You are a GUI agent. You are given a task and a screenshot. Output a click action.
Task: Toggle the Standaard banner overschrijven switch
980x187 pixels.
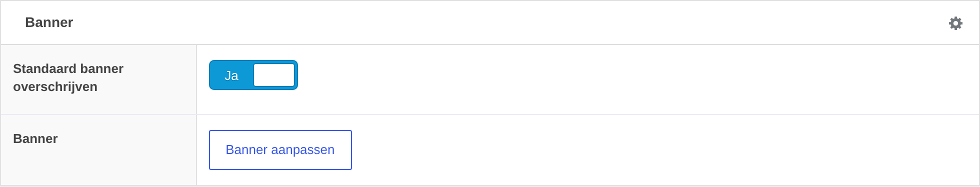[253, 75]
